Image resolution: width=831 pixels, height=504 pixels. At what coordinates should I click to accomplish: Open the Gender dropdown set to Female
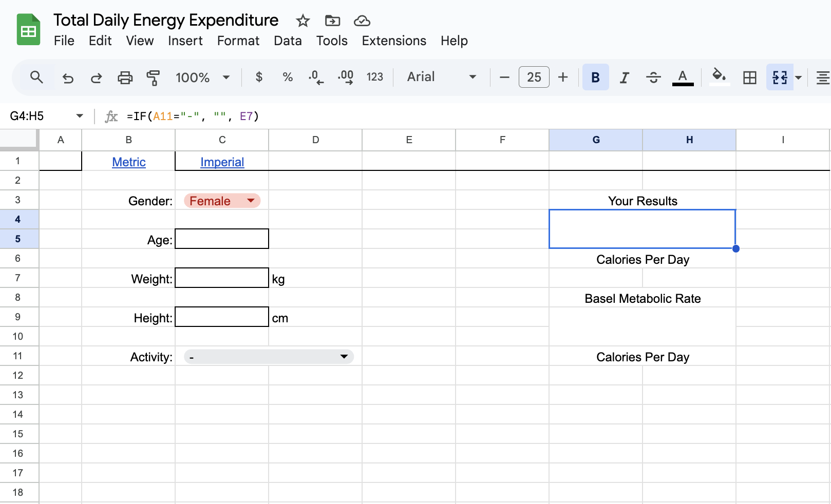(x=222, y=201)
